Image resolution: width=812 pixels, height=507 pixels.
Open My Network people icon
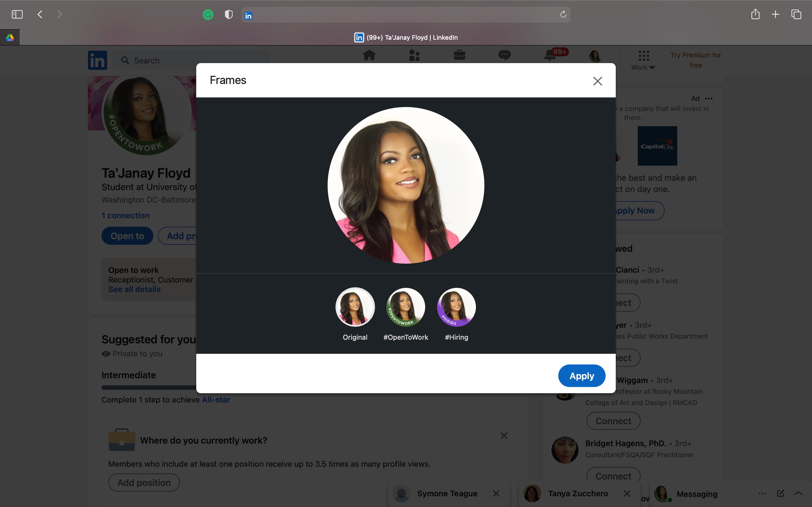pyautogui.click(x=414, y=55)
